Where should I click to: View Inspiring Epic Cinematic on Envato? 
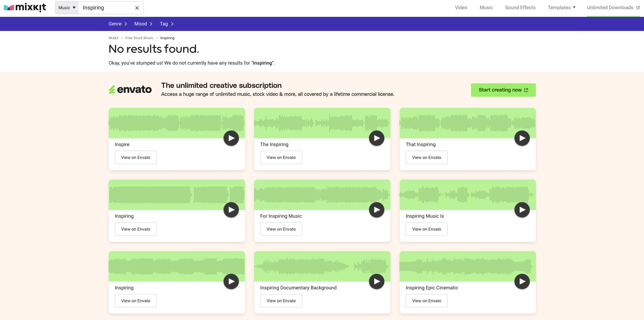click(427, 301)
